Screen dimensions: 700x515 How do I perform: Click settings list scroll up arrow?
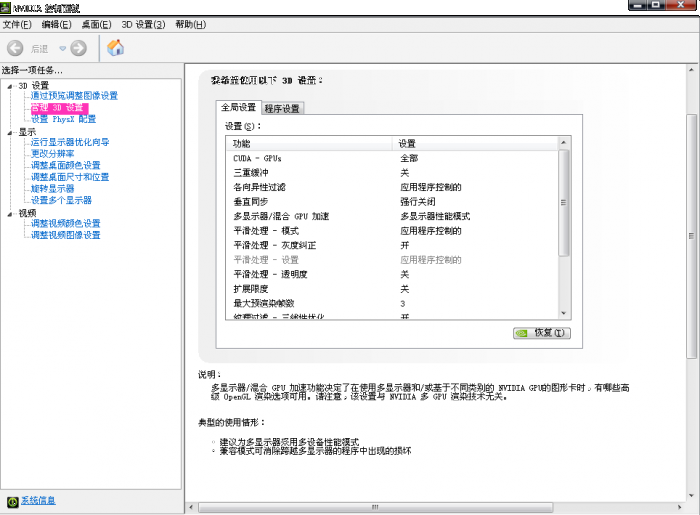564,142
